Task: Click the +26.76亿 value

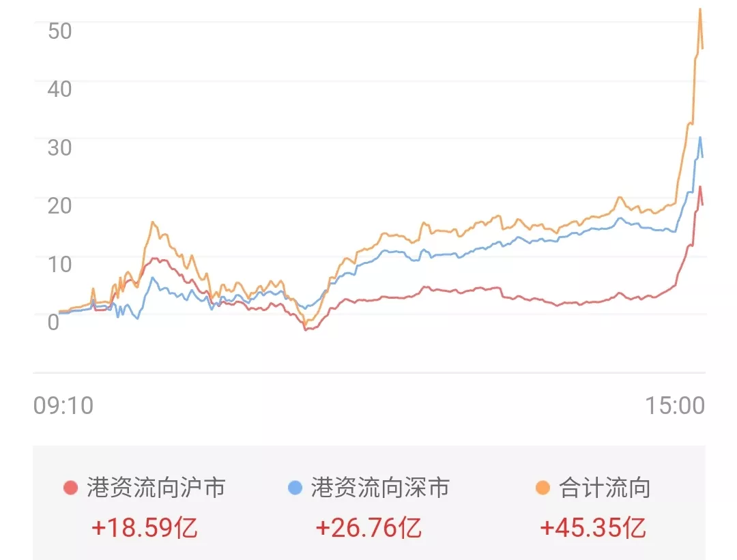Action: pyautogui.click(x=369, y=527)
